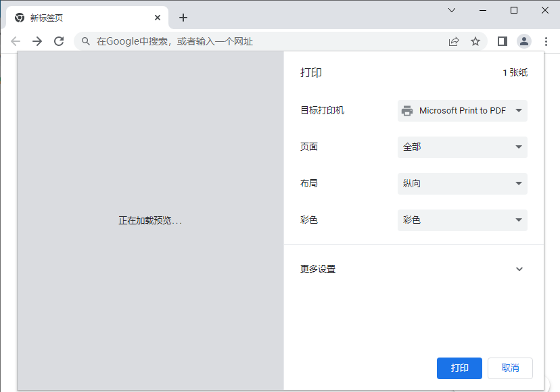Open the 布局 layout dropdown
The width and height of the screenshot is (560, 392).
(463, 184)
